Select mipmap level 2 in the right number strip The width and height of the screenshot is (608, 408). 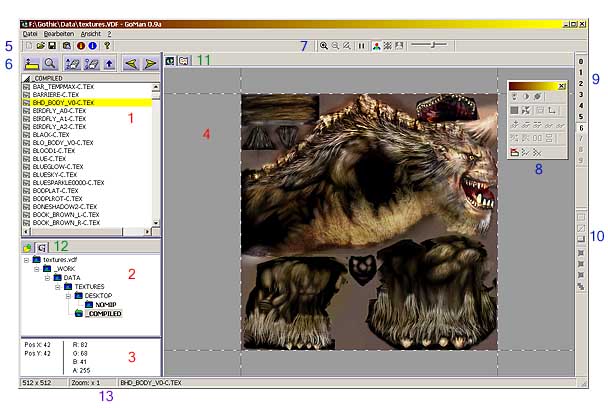[581, 83]
